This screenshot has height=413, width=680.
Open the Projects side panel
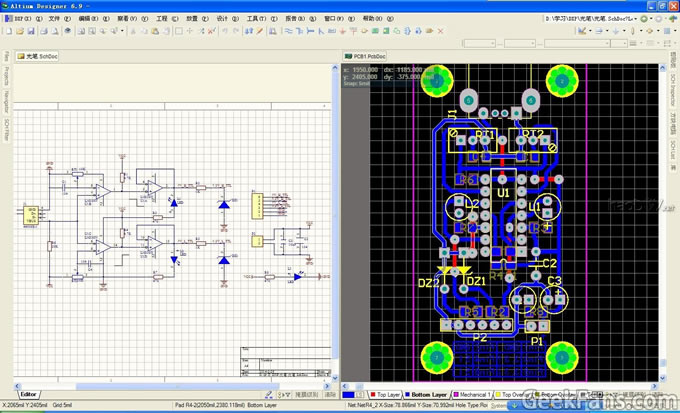tap(6, 77)
